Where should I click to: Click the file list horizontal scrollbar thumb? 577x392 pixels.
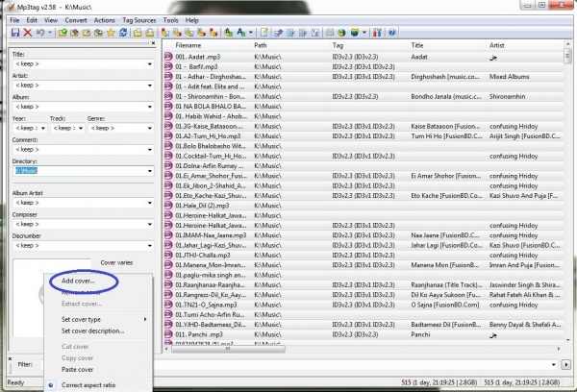tap(228, 349)
